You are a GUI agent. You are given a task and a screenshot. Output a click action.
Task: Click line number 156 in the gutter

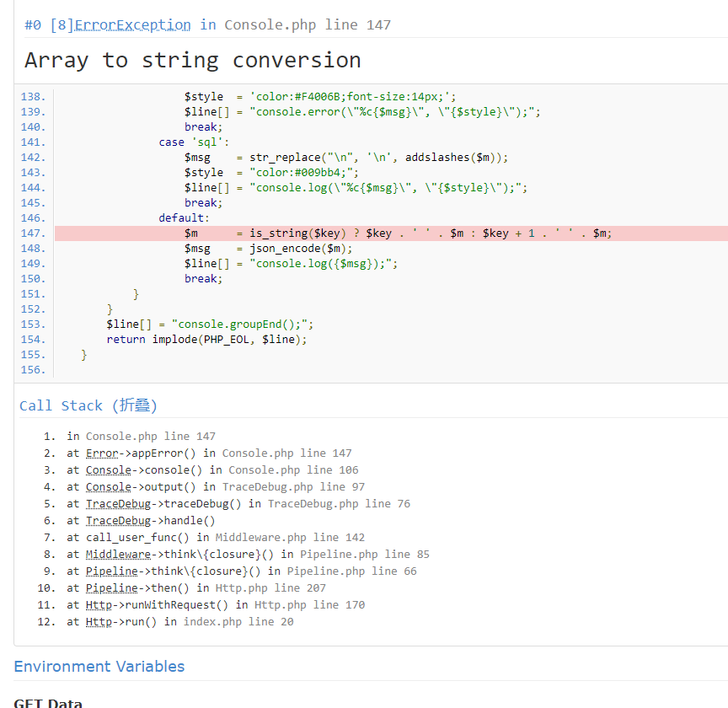tap(33, 370)
